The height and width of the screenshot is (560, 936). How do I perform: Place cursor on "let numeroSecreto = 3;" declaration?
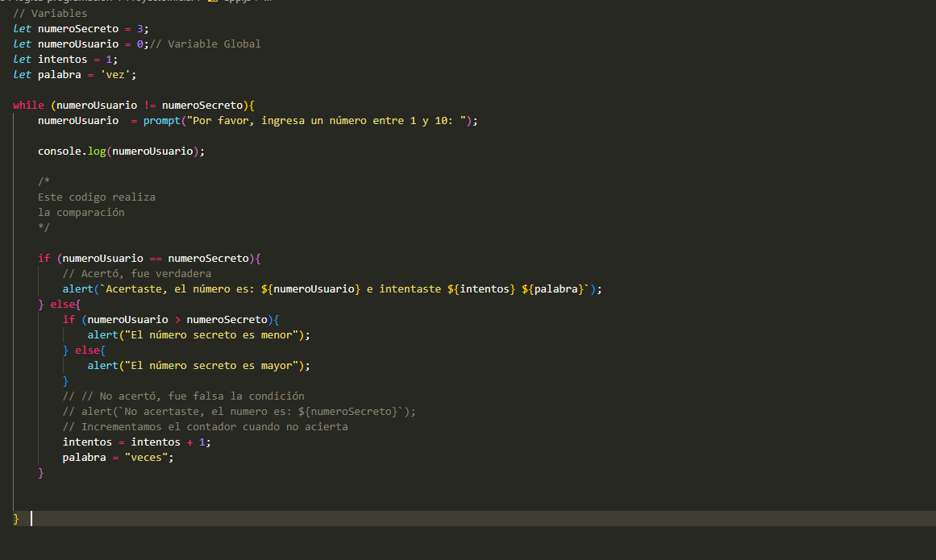(x=81, y=29)
